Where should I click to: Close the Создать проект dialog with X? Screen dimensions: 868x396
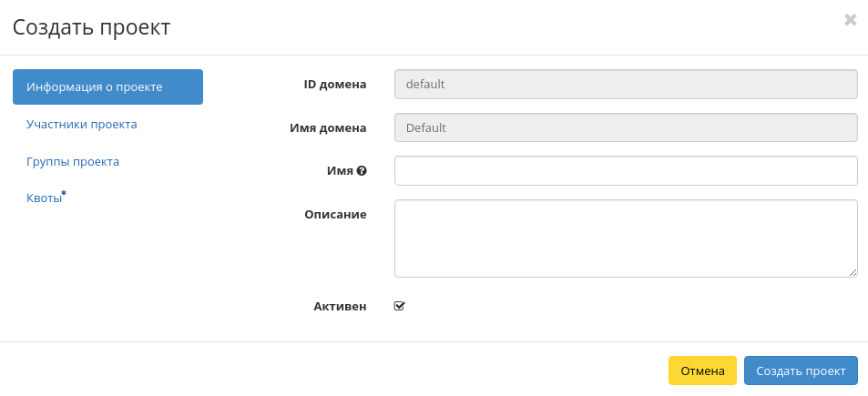[x=850, y=19]
